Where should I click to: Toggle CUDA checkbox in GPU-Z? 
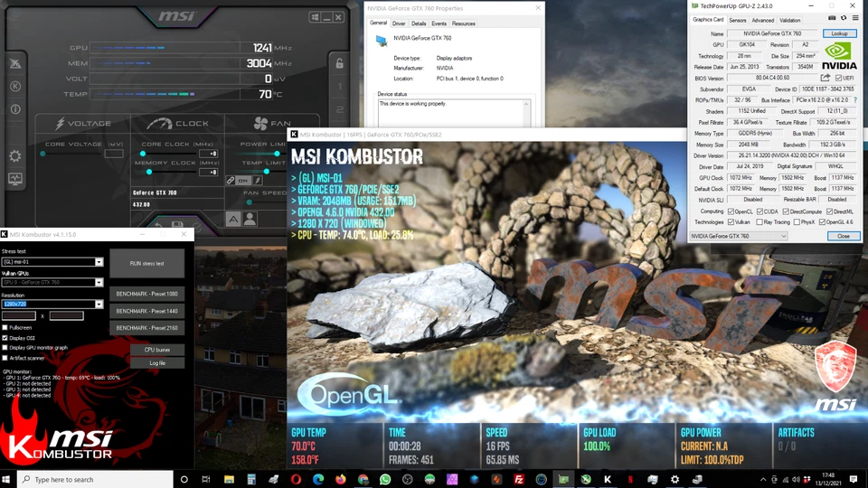760,211
